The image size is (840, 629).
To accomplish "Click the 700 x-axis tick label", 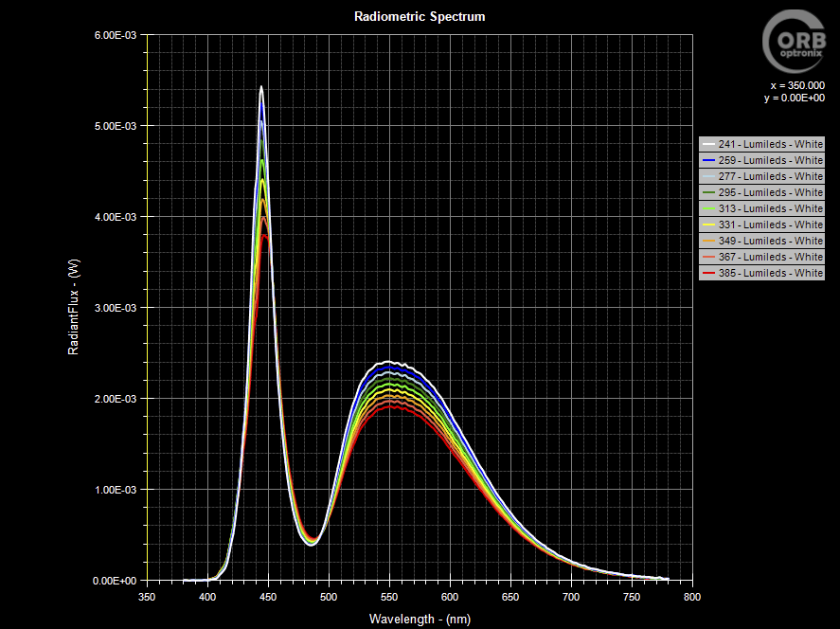I will pyautogui.click(x=572, y=597).
